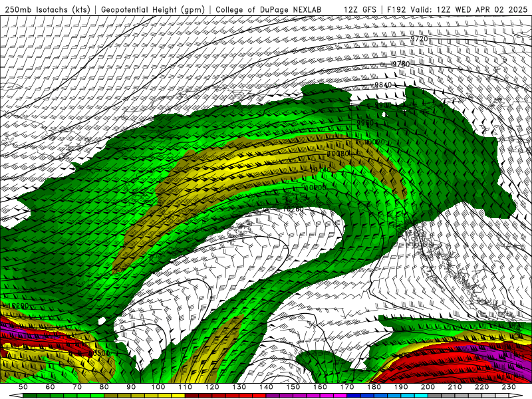Click the 180 kts color scale label
Image resolution: width=532 pixels, height=399 pixels.
coord(374,387)
